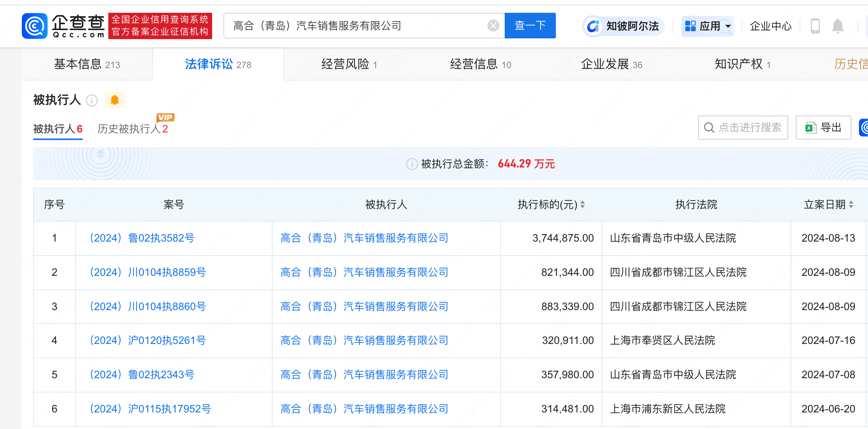Sort by 执行标的(元) column arrows
This screenshot has height=429, width=868.
(583, 205)
